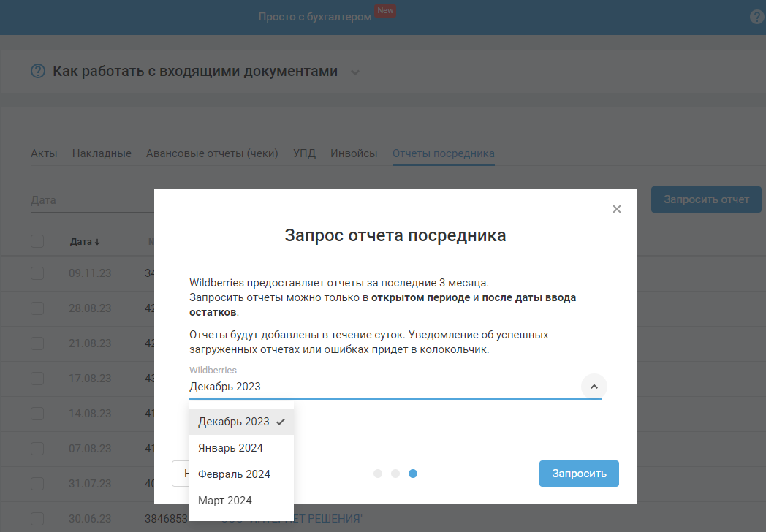Toggle the select-all checkbox in table header
This screenshot has height=532, width=766.
click(37, 241)
